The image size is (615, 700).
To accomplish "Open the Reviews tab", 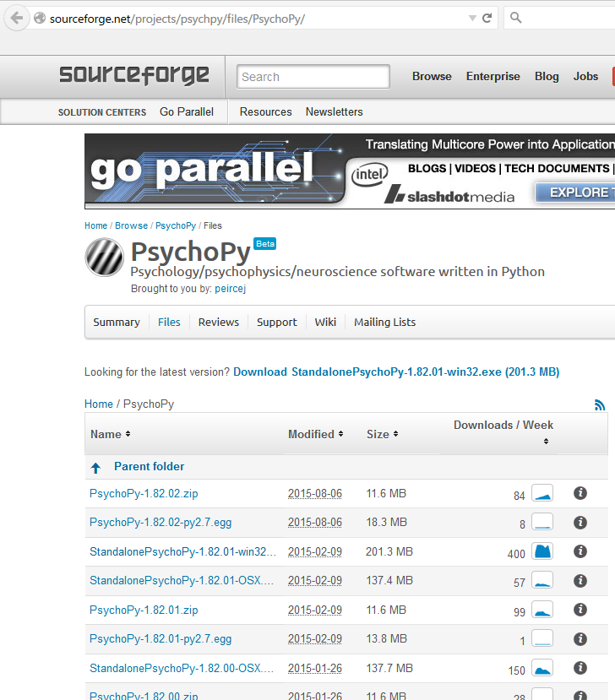I will coord(219,322).
